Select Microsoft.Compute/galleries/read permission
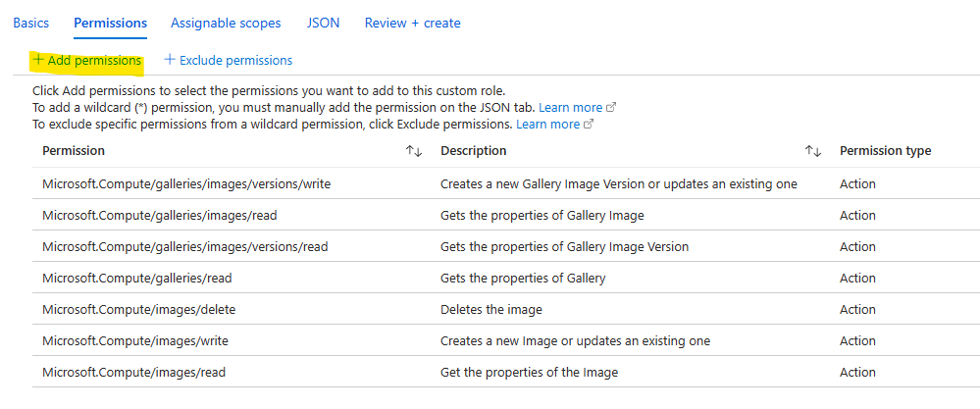Screen dimensions: 980x409 coord(137,278)
